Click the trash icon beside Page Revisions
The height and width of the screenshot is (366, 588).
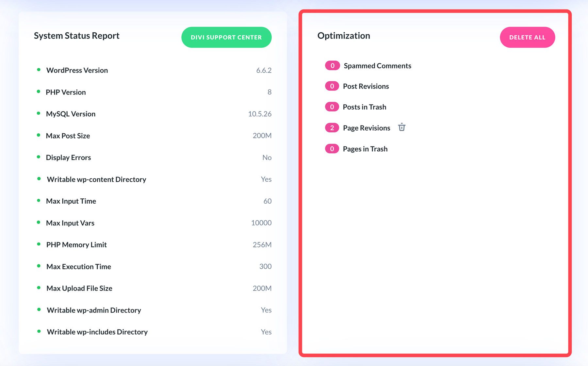(402, 127)
